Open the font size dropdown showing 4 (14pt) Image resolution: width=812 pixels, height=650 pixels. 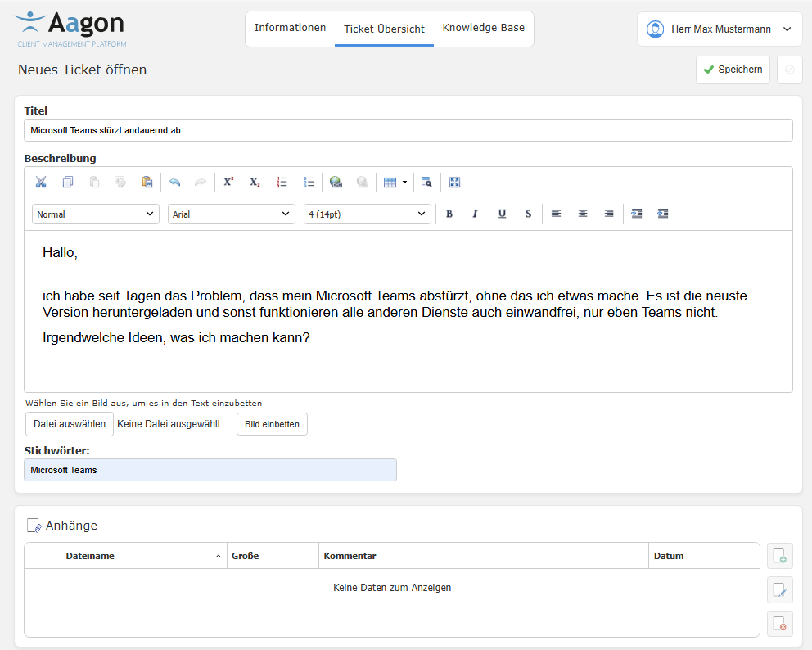(x=367, y=214)
